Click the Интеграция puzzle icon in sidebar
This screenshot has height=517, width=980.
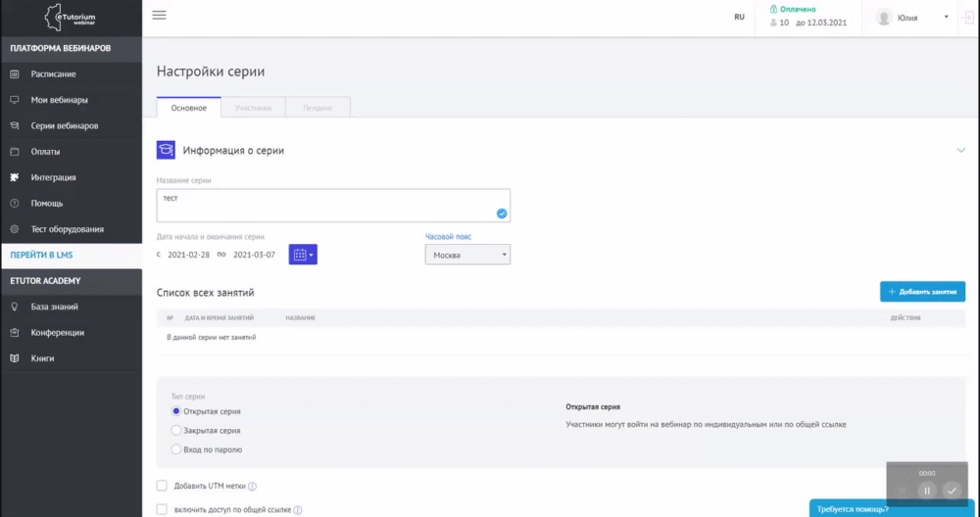pos(14,177)
